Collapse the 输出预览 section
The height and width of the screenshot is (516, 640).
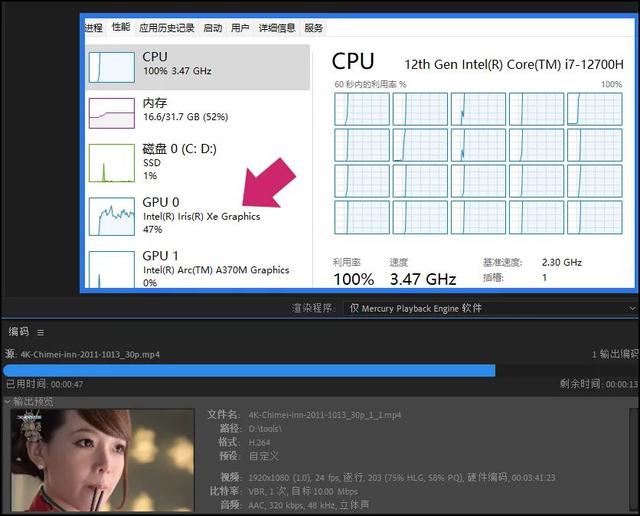click(x=7, y=402)
